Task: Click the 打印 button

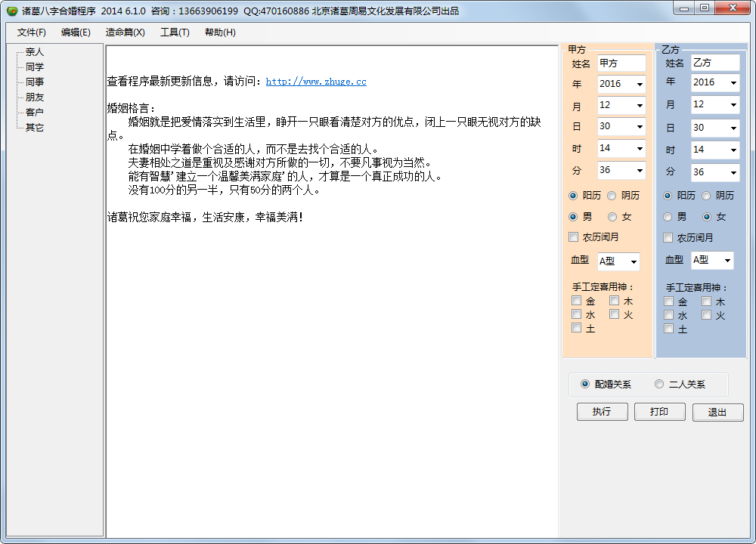Action: [x=659, y=412]
